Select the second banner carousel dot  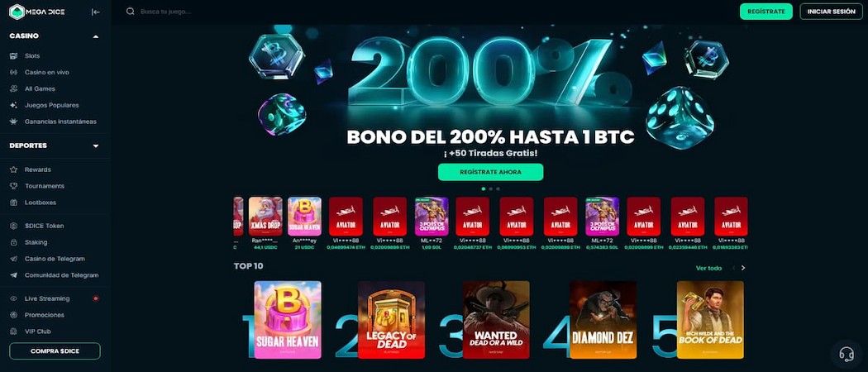click(490, 188)
